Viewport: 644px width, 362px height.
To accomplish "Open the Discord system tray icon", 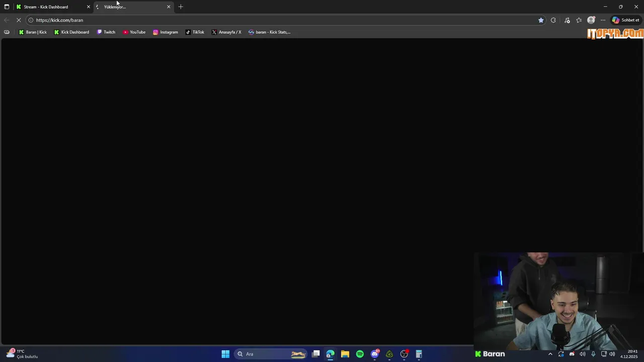I will [x=572, y=354].
